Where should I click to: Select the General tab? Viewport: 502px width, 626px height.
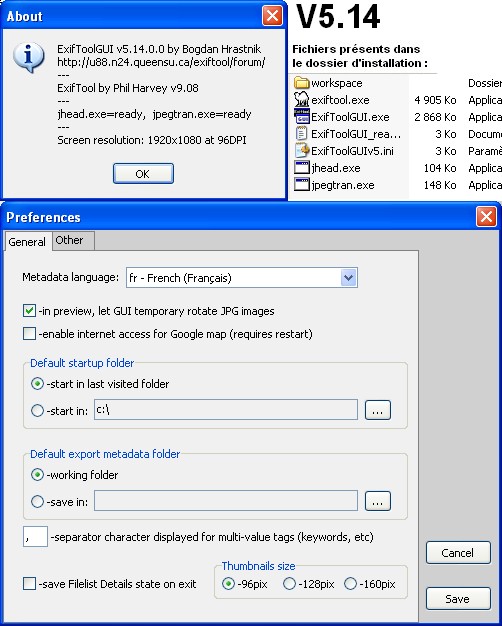click(x=28, y=242)
